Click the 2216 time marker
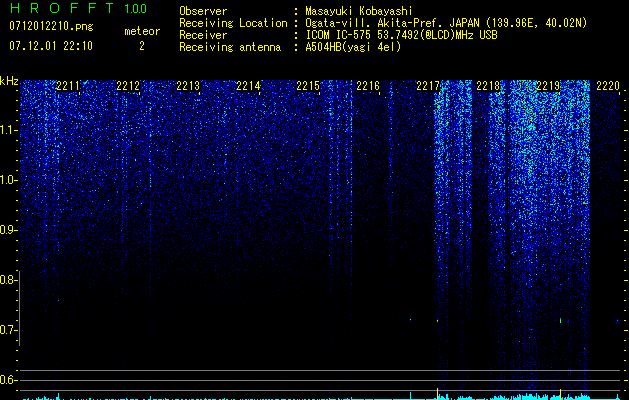The width and height of the screenshot is (629, 400). pos(368,86)
